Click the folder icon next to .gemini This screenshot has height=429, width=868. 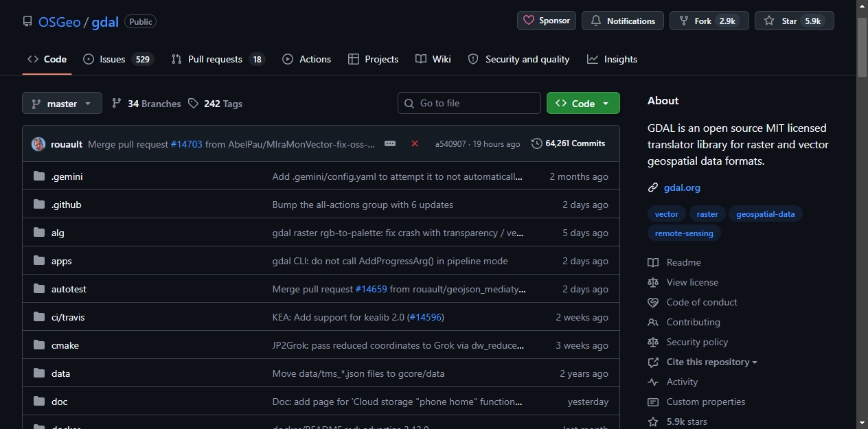[38, 176]
